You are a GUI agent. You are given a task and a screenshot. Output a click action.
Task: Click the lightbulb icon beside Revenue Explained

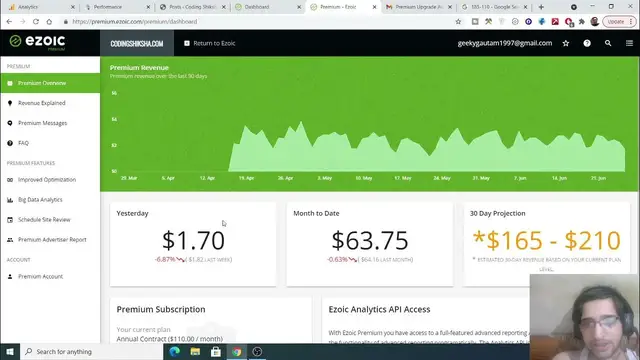point(10,103)
